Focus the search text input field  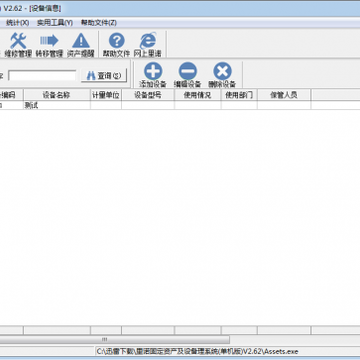[42, 76]
